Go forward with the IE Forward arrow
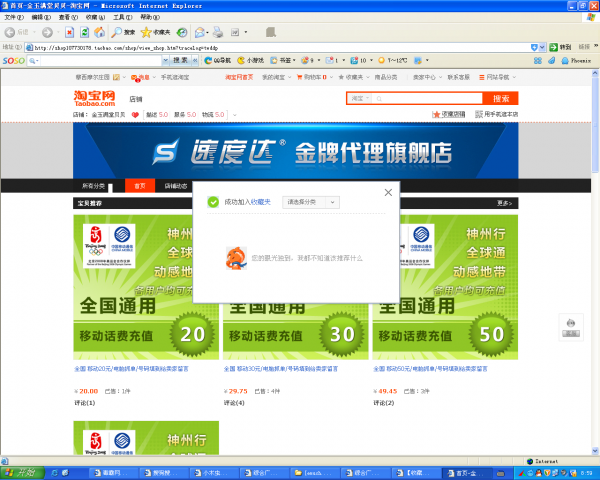Viewport: 600px width, 480px height. [x=47, y=33]
